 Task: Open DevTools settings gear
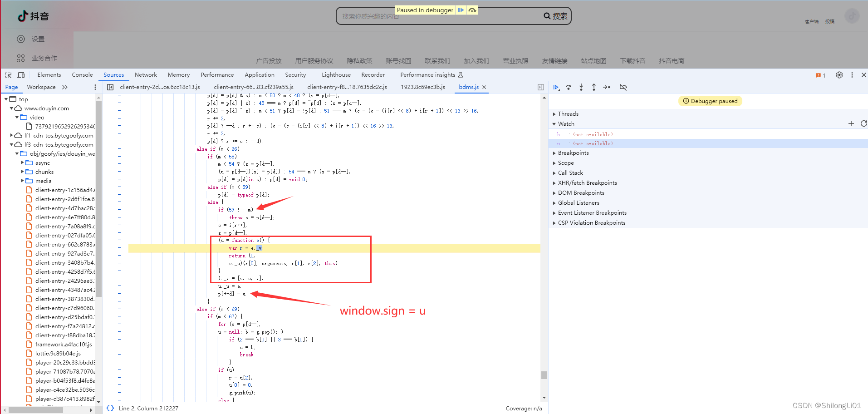pos(839,75)
